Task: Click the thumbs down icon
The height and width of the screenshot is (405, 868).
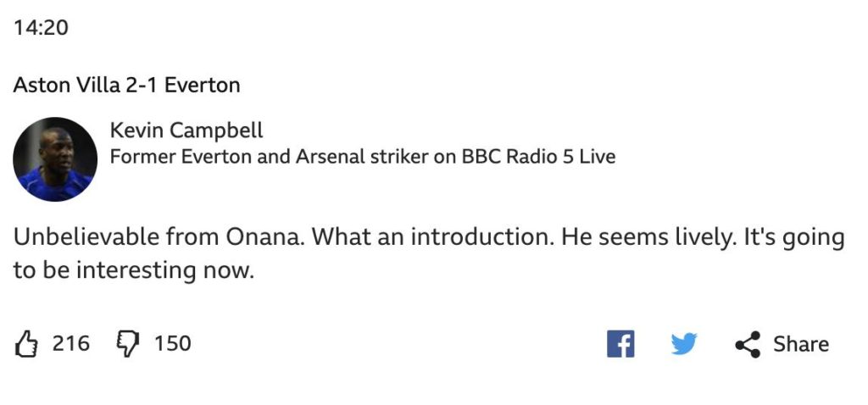Action: coord(127,344)
